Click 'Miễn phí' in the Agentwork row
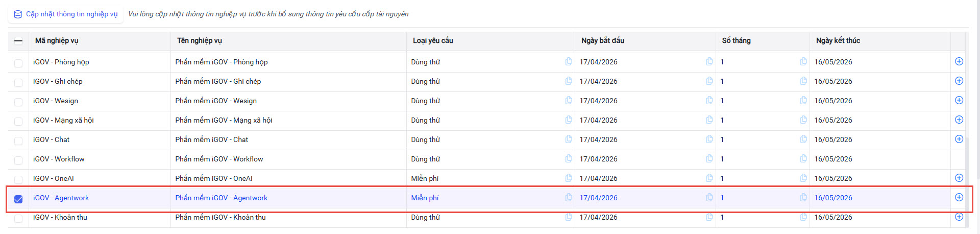 425,198
